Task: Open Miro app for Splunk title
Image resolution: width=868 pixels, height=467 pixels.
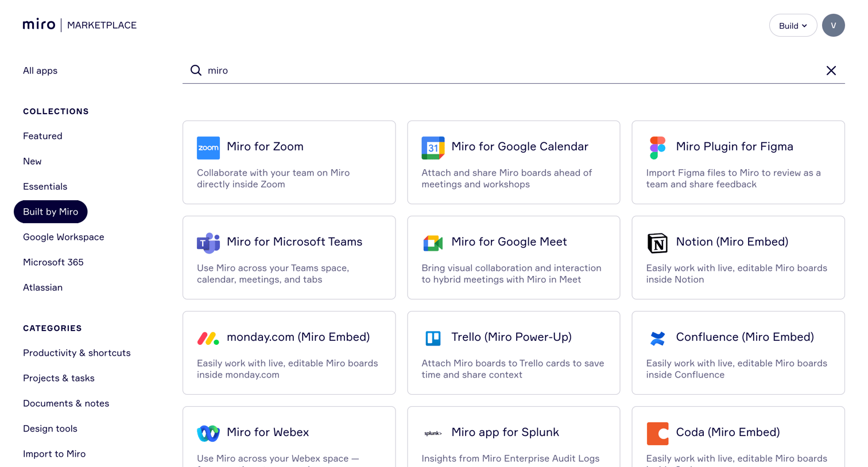Action: (505, 432)
